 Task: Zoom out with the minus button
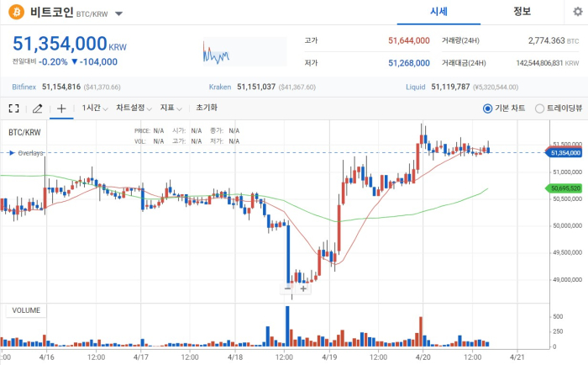[x=288, y=288]
